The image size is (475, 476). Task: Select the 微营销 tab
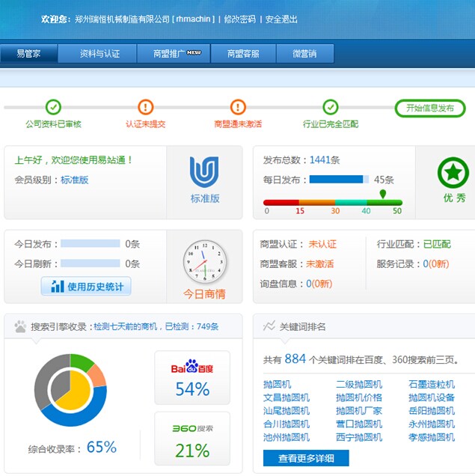pyautogui.click(x=304, y=54)
